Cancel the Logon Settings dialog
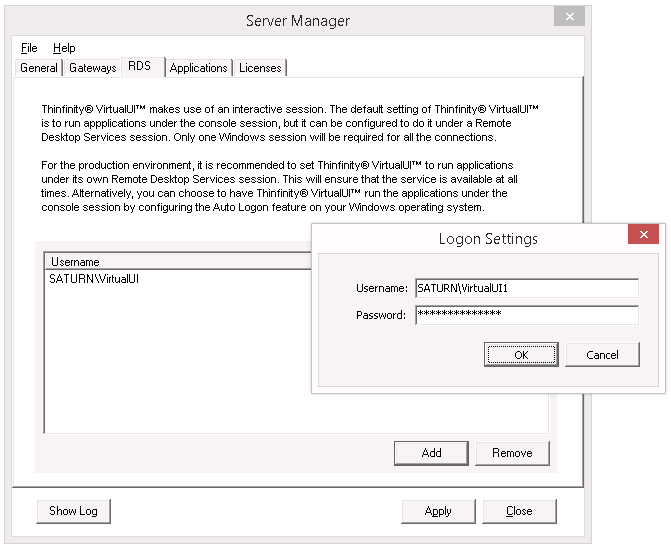671x550 pixels. click(602, 355)
